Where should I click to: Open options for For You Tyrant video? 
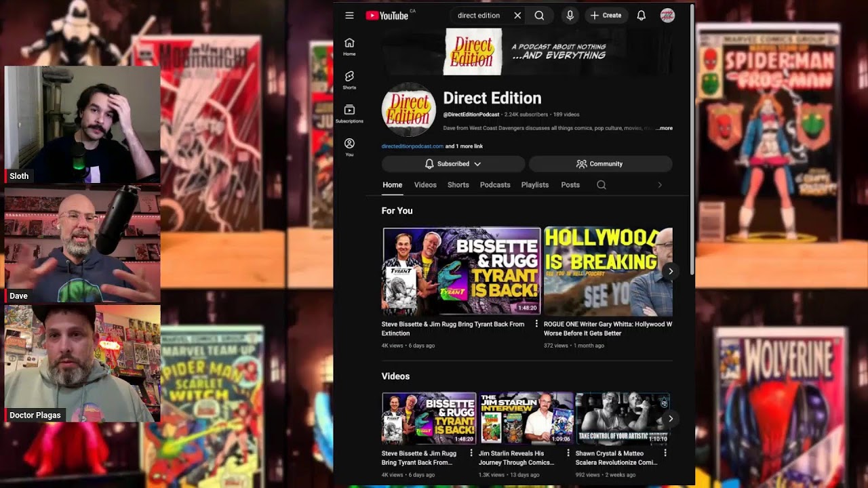click(536, 325)
